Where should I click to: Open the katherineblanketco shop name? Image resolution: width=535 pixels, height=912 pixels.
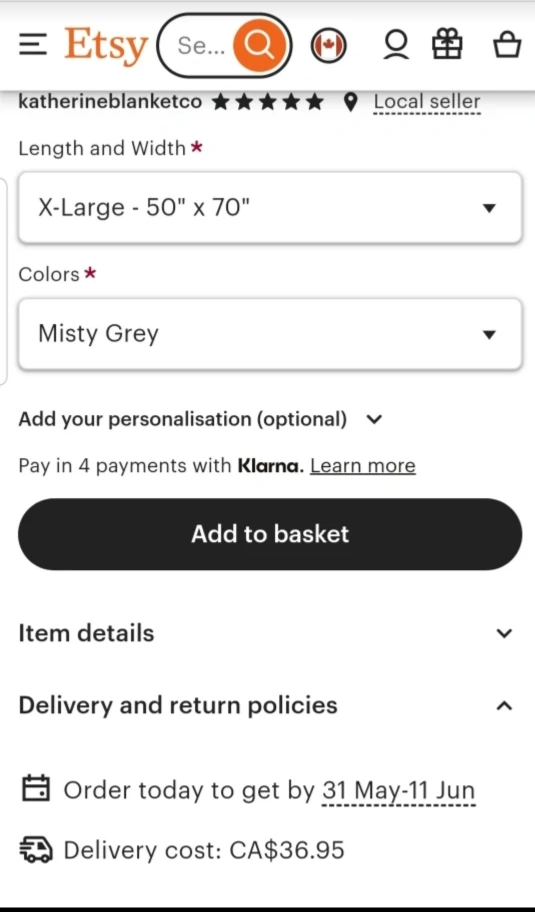[110, 102]
